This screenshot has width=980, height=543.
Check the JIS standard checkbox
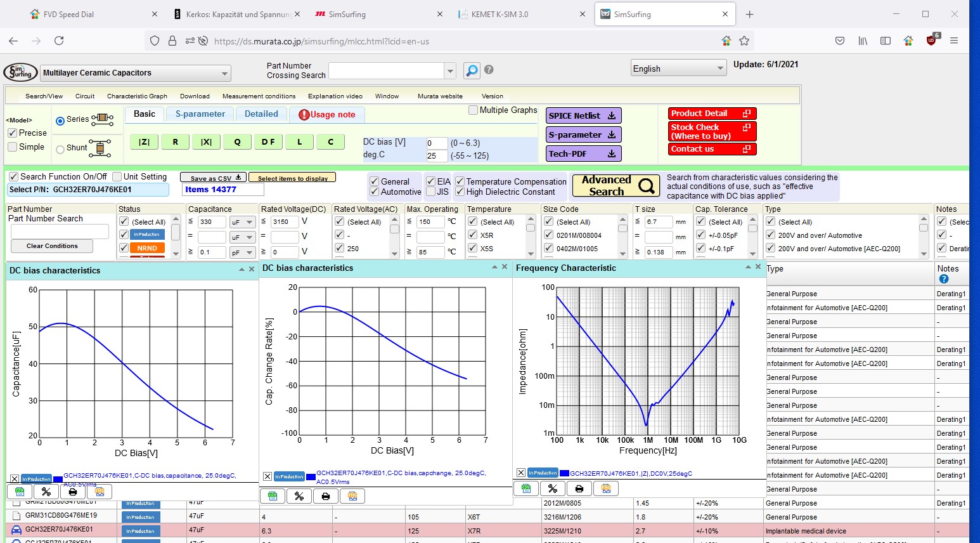(x=430, y=192)
